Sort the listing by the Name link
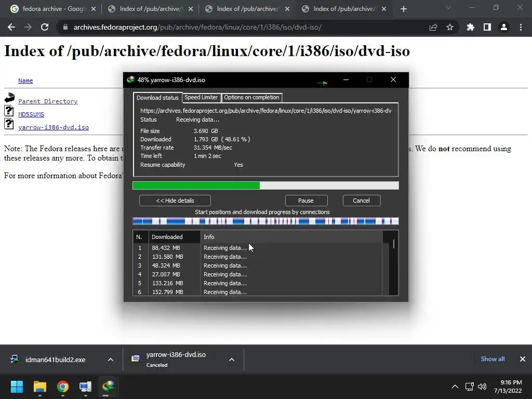Viewport: 532px width, 399px height. 25,81
